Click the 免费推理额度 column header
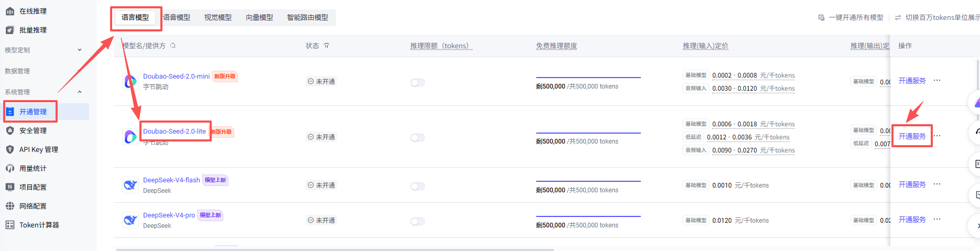Image resolution: width=980 pixels, height=251 pixels. tap(557, 46)
